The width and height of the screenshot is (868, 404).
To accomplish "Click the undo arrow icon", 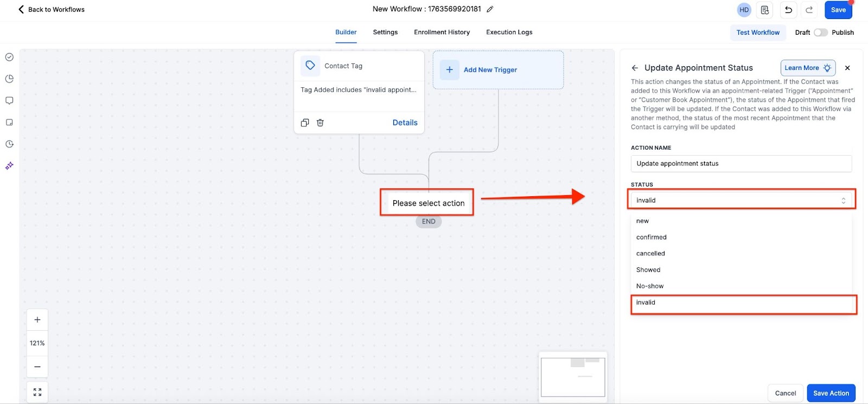I will click(788, 10).
